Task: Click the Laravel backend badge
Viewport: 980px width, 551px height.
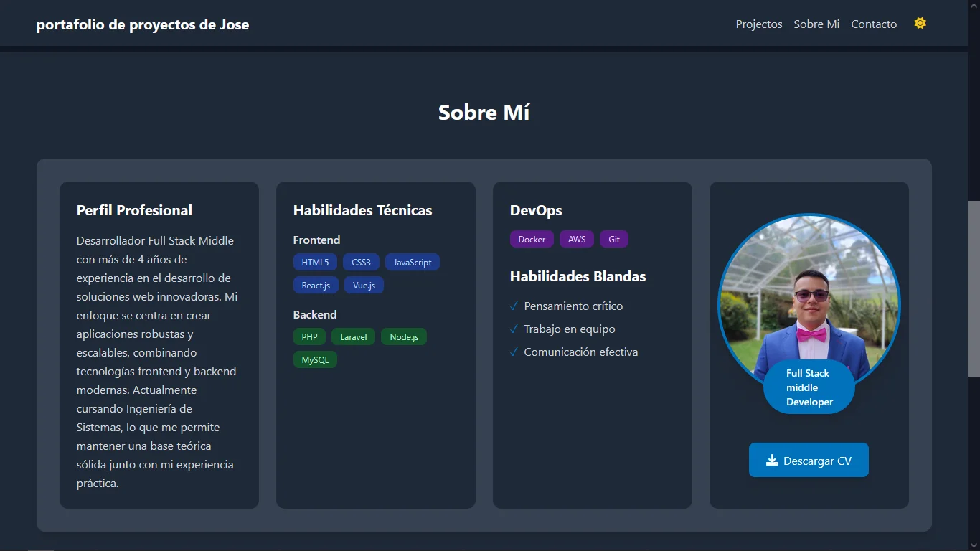Action: (x=353, y=336)
